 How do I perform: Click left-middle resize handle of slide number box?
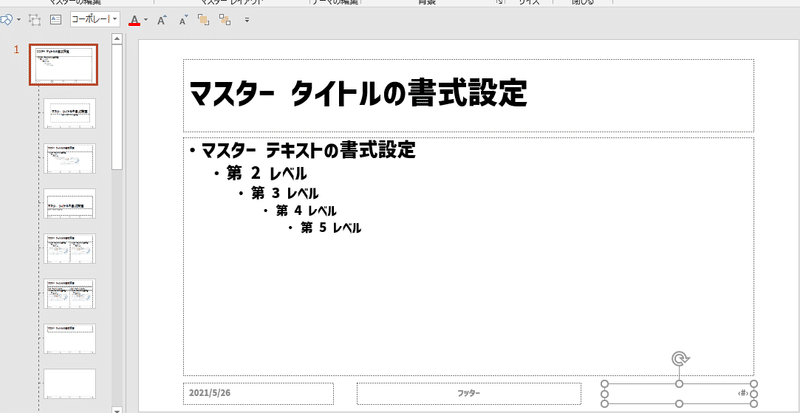tap(605, 394)
